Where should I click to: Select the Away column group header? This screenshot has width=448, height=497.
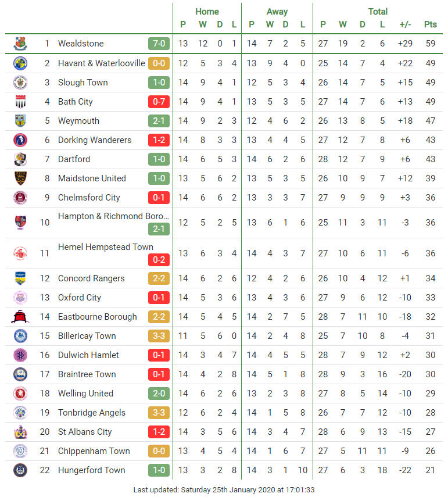[x=277, y=12]
